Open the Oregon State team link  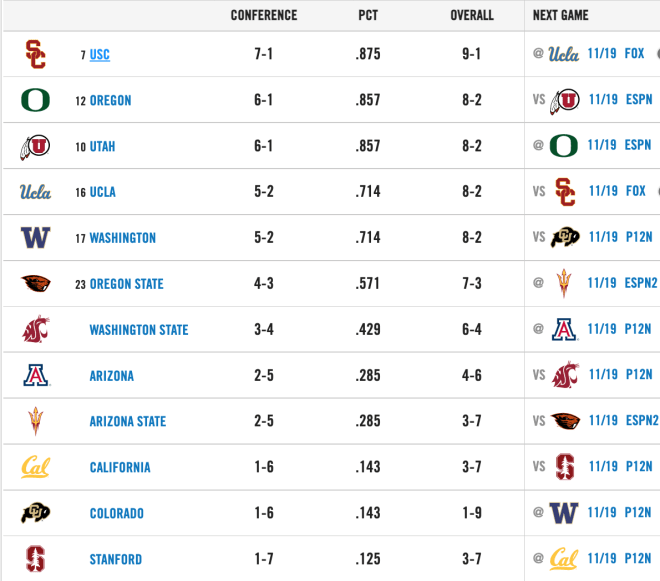(126, 284)
